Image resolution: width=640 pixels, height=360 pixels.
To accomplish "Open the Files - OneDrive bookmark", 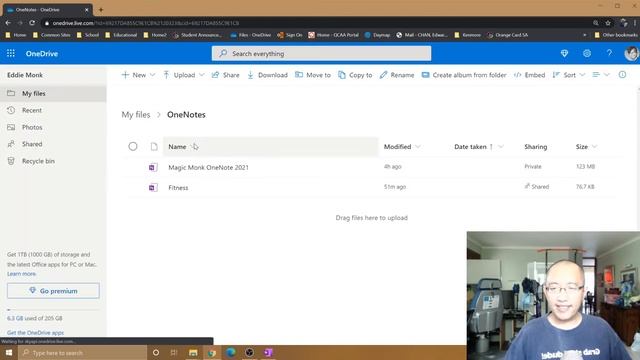I will coord(251,35).
